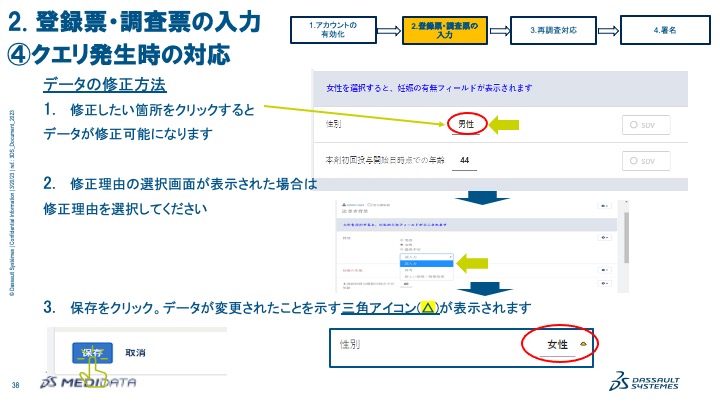Choose the highlighted blue option in the reason list
The width and height of the screenshot is (720, 405).
(x=427, y=264)
